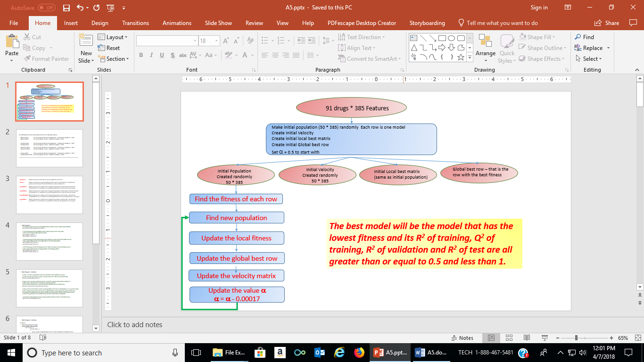
Task: Open File Explorer from the taskbar
Action: 229,353
